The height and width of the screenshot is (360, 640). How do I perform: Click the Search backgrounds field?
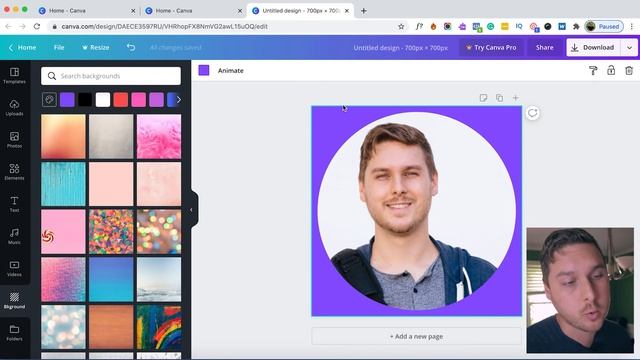click(111, 76)
